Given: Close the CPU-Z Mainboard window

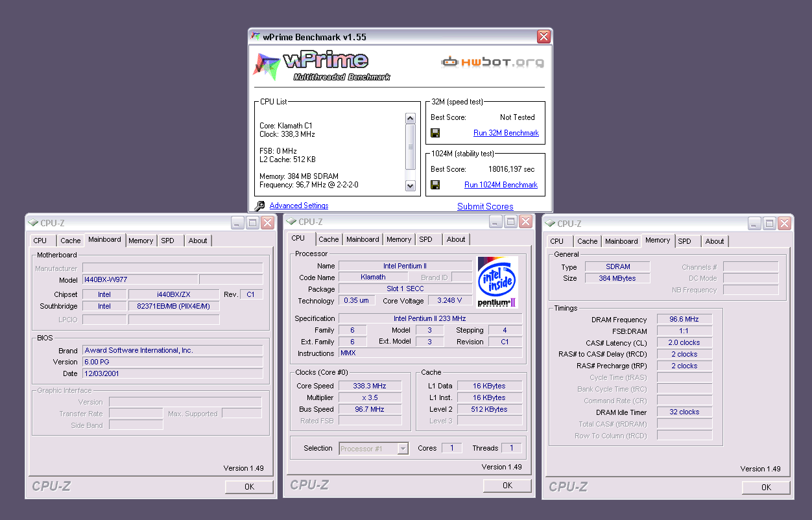Looking at the screenshot, I should pos(267,223).
